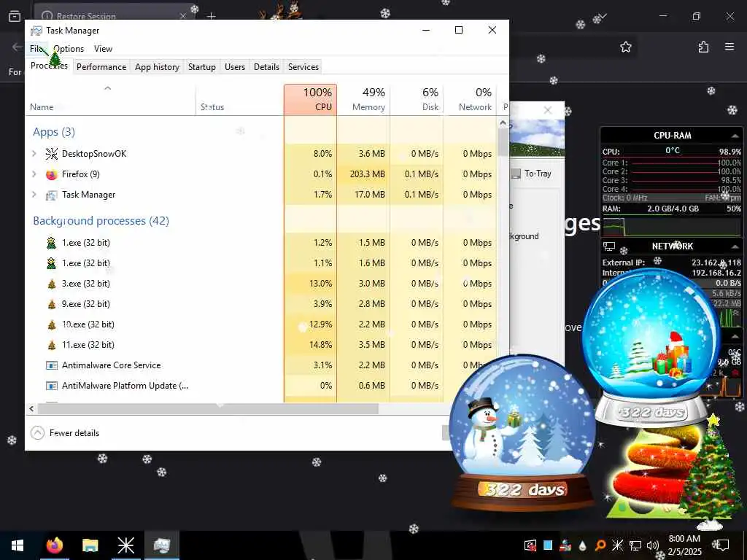Click the AntiMalware Platform Update icon
747x560 pixels.
point(52,386)
